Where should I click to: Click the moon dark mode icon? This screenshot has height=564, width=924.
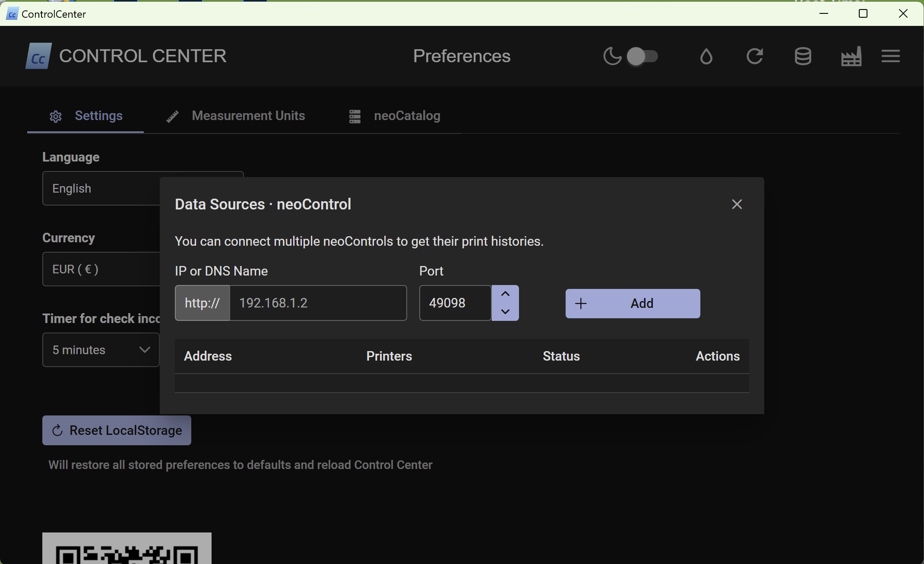pos(612,56)
